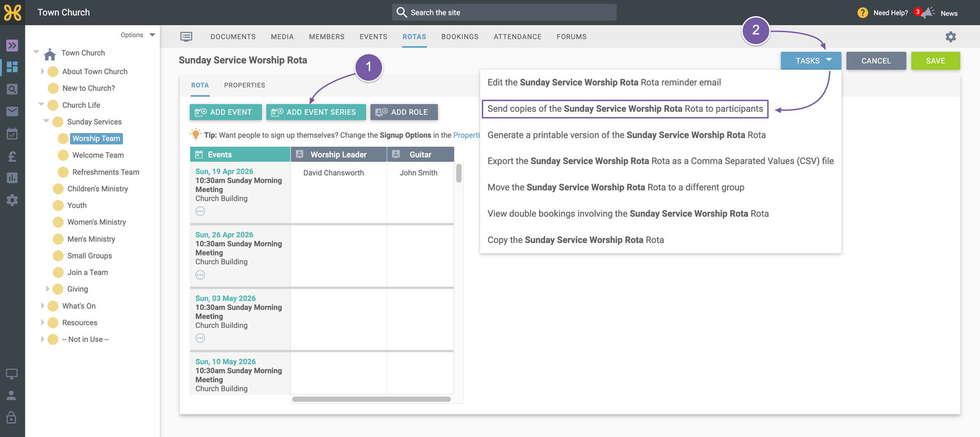Collapse the Church Life tree node

pos(42,104)
